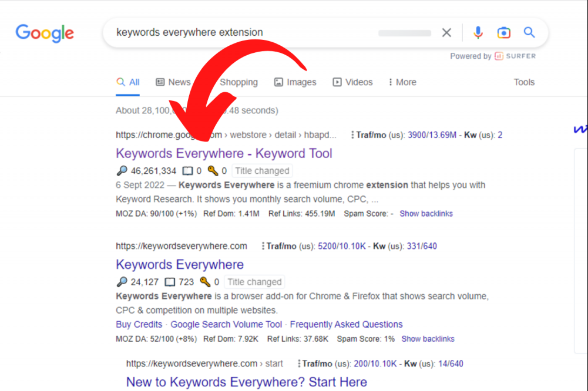The image size is (588, 391).
Task: Click keyword count 331/640
Action: (422, 247)
